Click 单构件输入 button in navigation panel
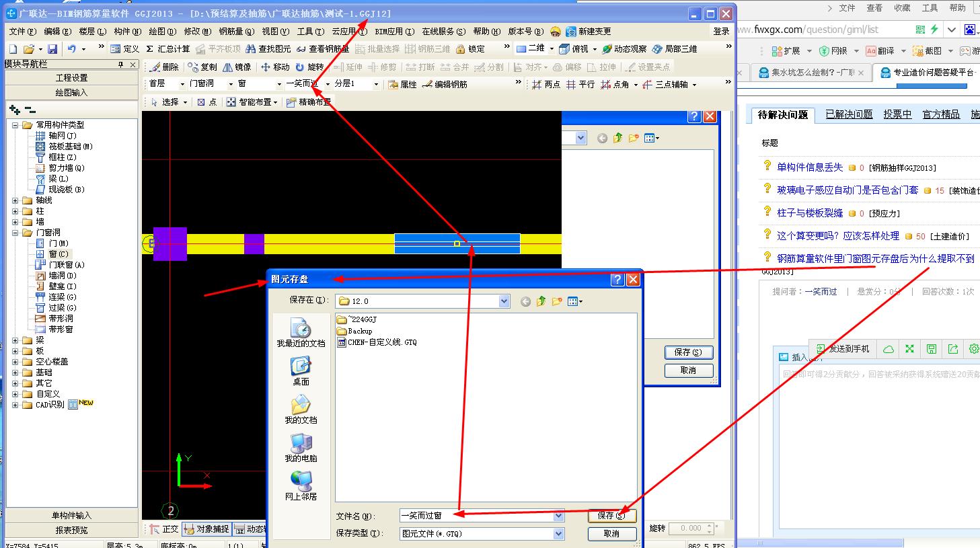This screenshot has height=548, width=980. click(x=71, y=516)
